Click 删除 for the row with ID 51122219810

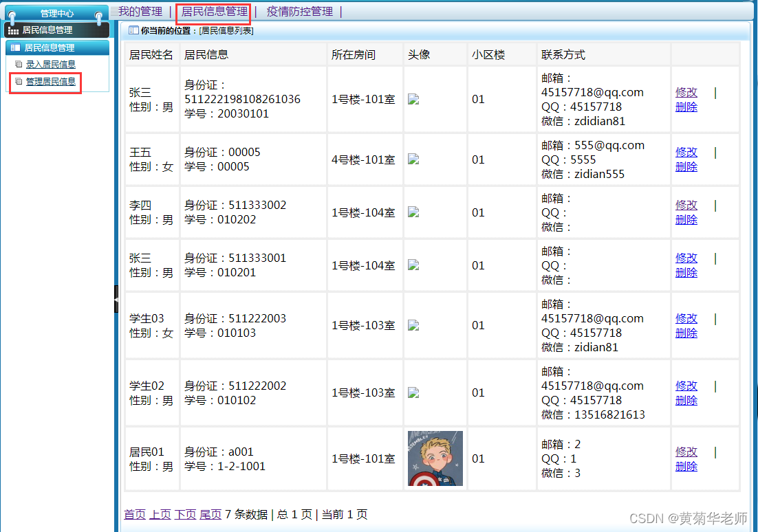click(686, 107)
